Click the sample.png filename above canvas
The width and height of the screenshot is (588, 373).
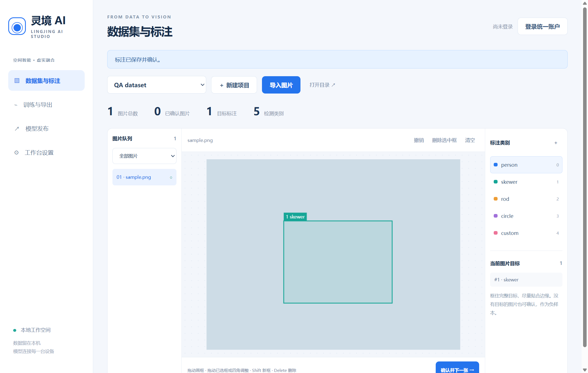pyautogui.click(x=200, y=140)
